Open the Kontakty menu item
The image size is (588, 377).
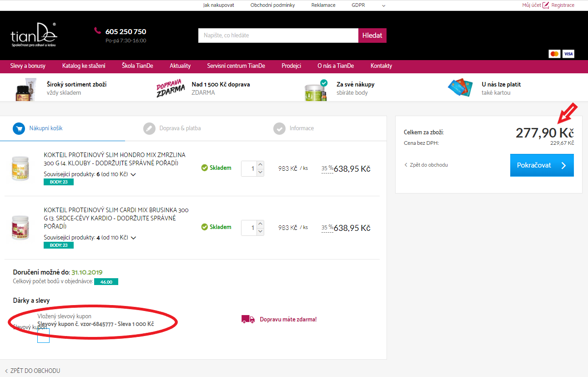(x=381, y=66)
